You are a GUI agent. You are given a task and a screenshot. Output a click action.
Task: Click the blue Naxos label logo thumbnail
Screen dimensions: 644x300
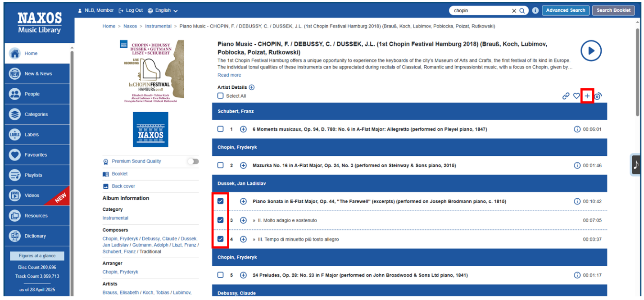(x=150, y=129)
